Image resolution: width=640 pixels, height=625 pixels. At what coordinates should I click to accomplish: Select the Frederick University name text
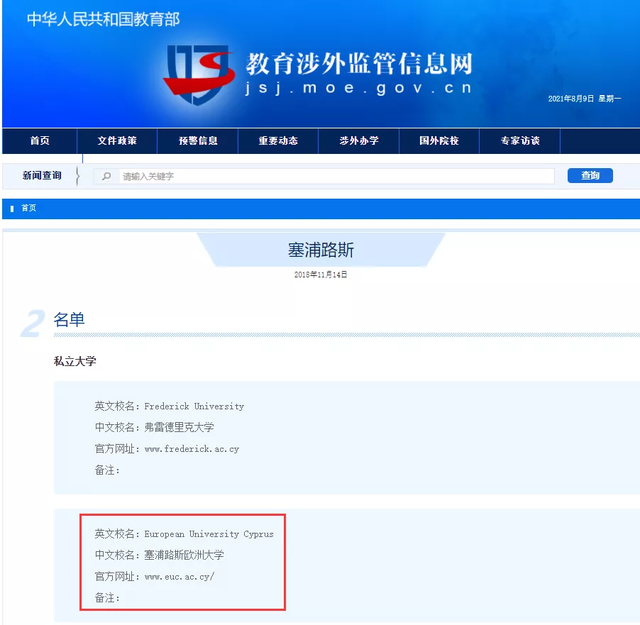click(x=194, y=406)
